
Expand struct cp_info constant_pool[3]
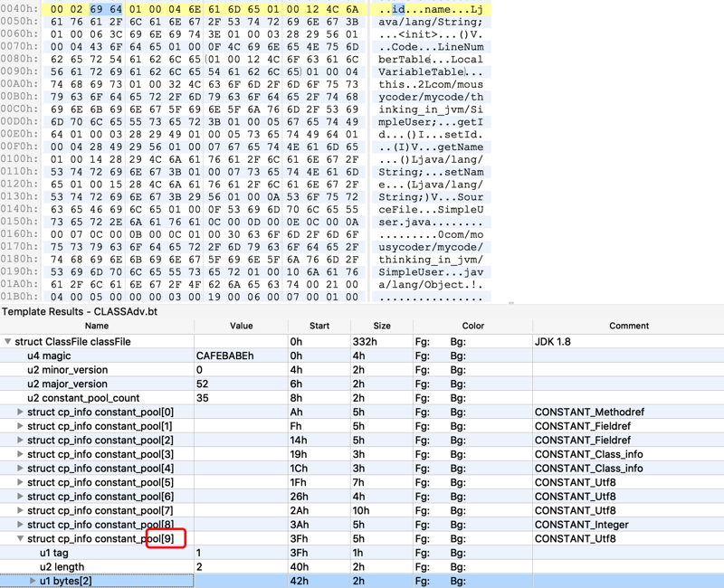[x=20, y=454]
